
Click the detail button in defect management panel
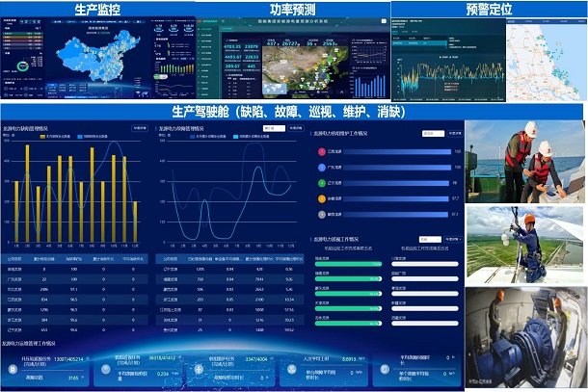click(140, 128)
